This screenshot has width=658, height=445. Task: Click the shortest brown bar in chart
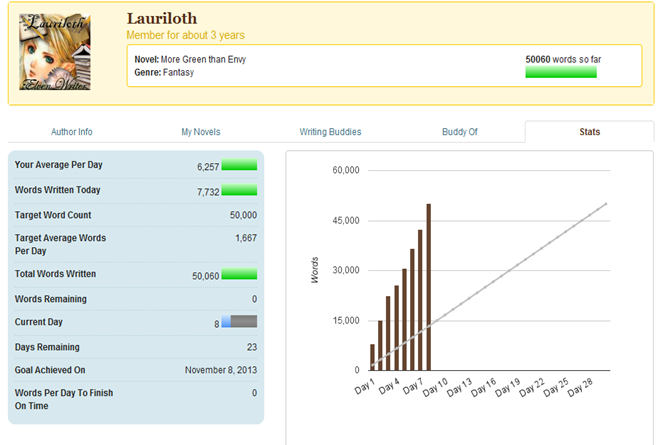tap(372, 357)
